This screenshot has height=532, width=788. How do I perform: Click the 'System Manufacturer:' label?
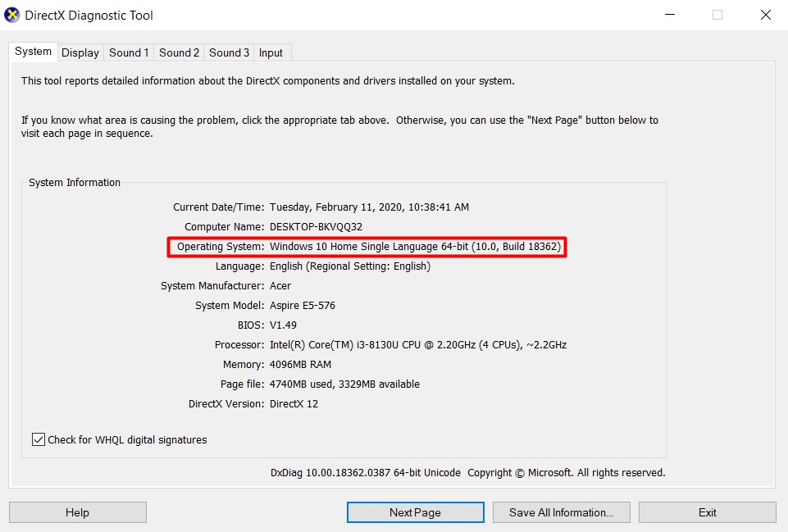pyautogui.click(x=212, y=286)
